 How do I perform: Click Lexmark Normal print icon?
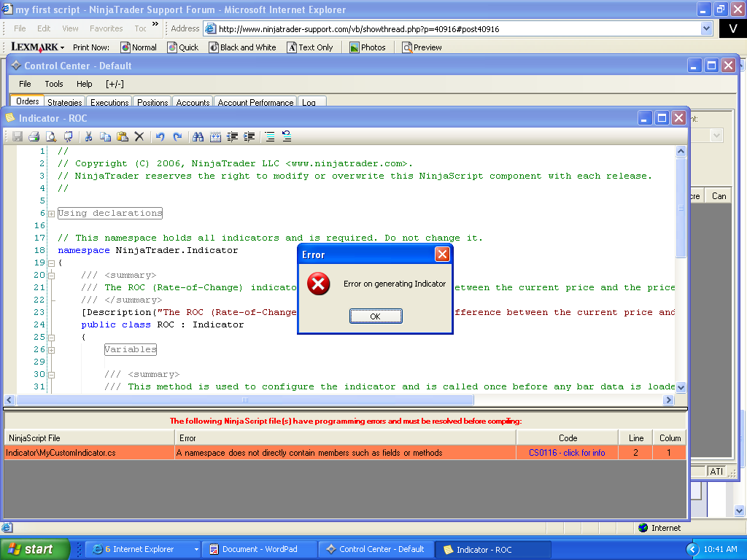[x=125, y=47]
